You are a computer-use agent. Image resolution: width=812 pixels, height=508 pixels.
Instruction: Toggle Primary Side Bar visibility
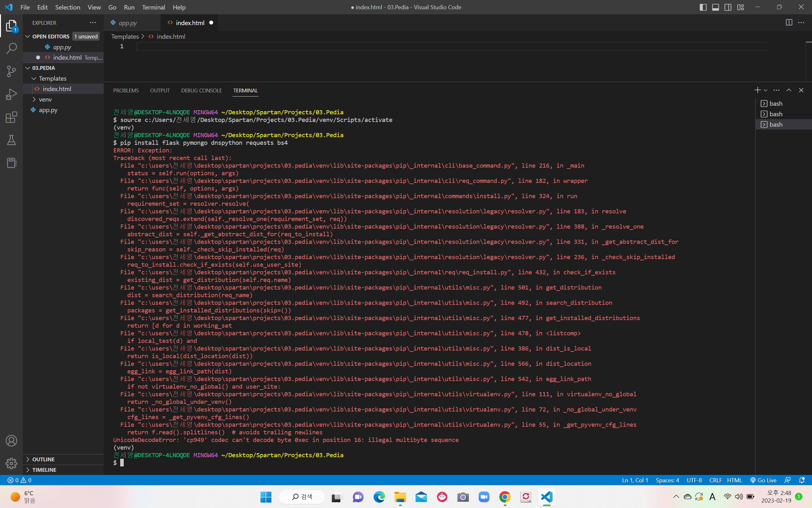703,7
